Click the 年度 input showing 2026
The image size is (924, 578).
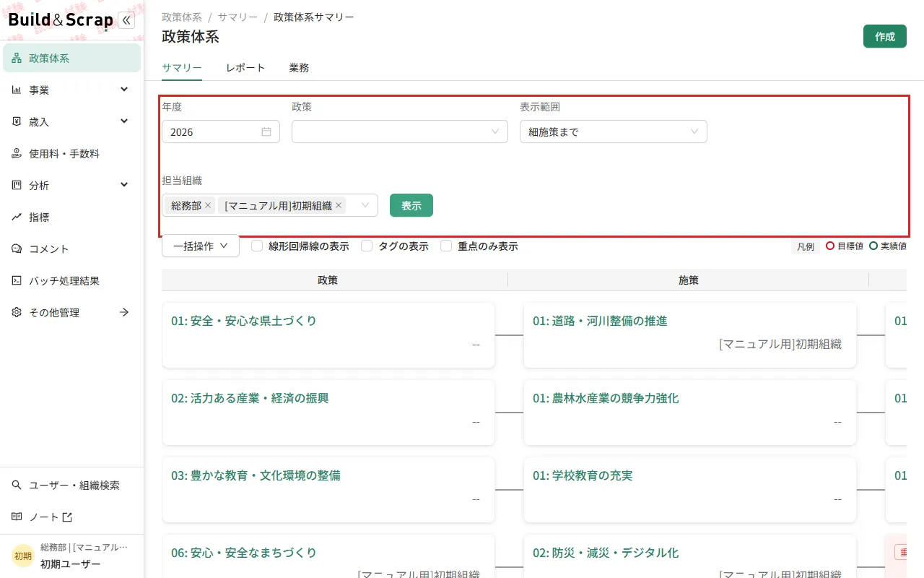click(x=221, y=131)
